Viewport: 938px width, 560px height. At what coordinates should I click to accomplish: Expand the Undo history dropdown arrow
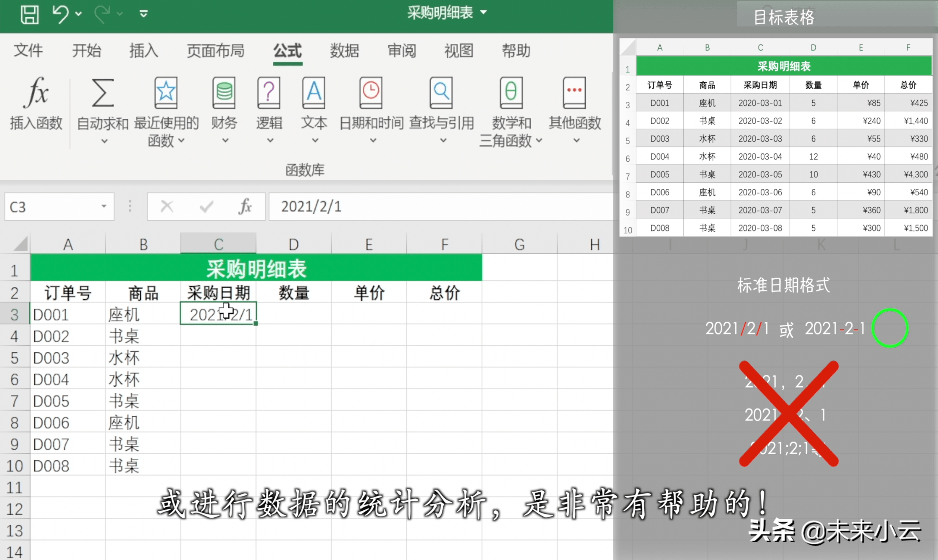[x=78, y=14]
